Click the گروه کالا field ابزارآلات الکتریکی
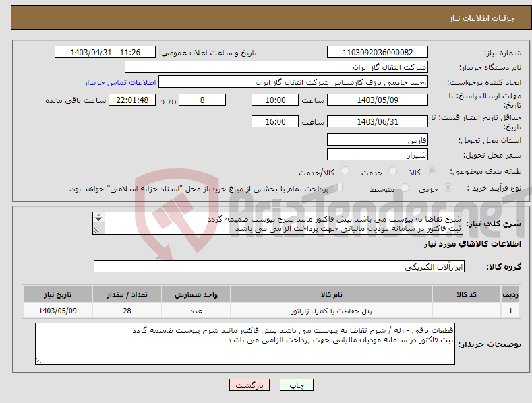532x403 pixels. pyautogui.click(x=279, y=266)
